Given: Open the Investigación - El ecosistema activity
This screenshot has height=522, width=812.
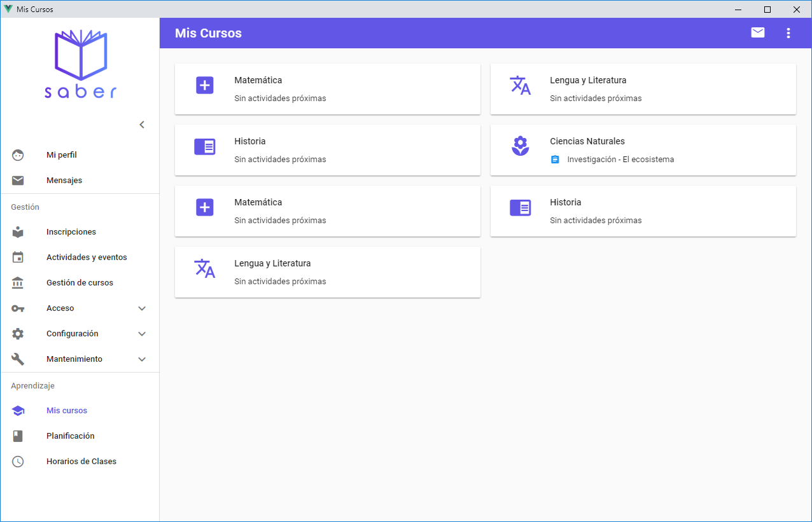Looking at the screenshot, I should coord(620,160).
